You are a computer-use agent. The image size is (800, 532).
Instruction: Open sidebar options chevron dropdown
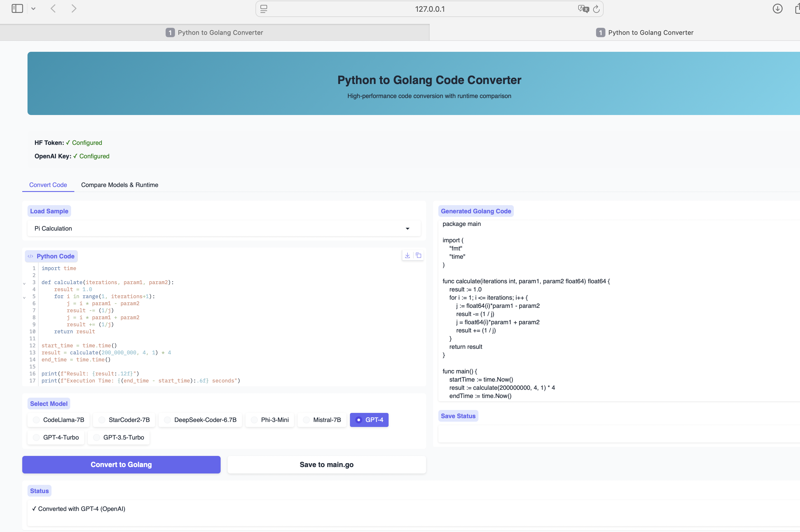(33, 9)
